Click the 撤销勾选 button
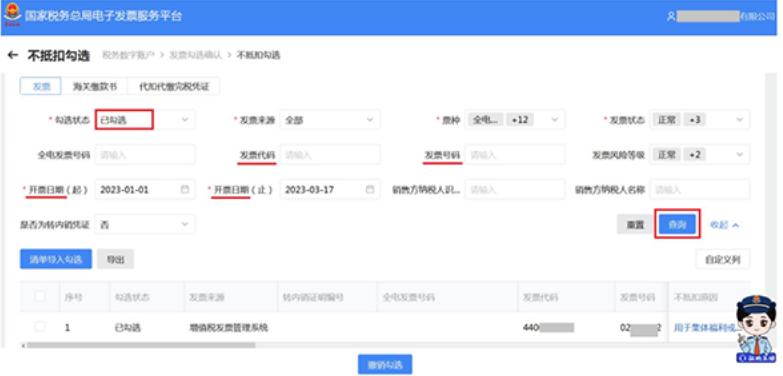The width and height of the screenshot is (783, 376). coord(385,365)
